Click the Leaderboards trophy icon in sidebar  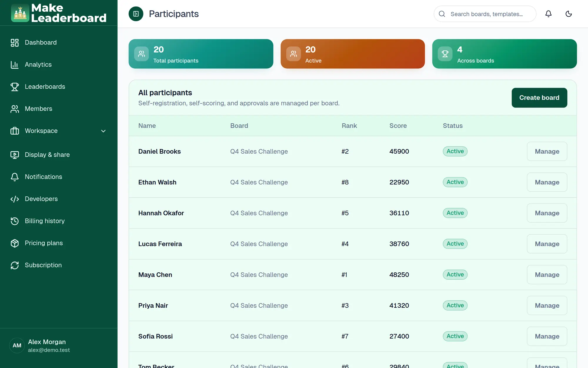click(x=14, y=87)
